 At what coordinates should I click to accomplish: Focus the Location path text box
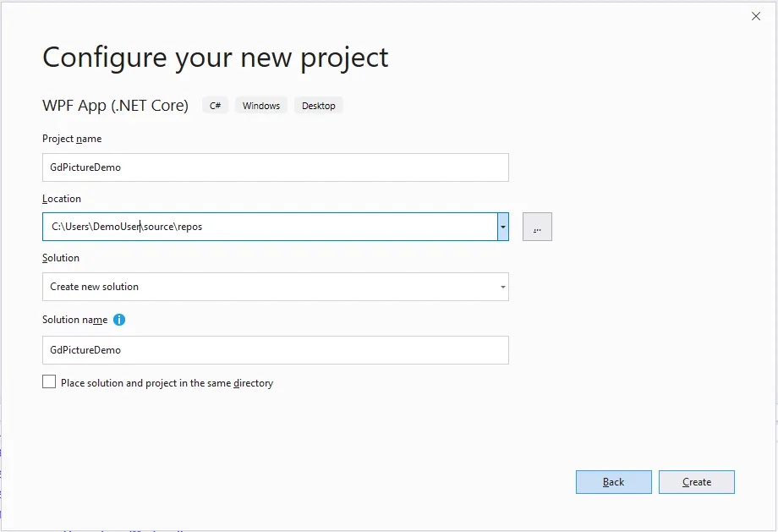coord(269,227)
